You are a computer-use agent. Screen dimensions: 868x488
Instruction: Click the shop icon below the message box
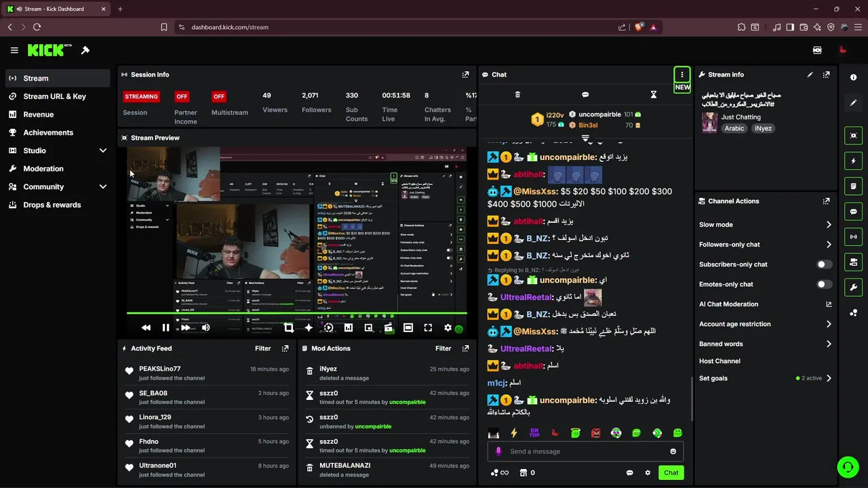(524, 473)
